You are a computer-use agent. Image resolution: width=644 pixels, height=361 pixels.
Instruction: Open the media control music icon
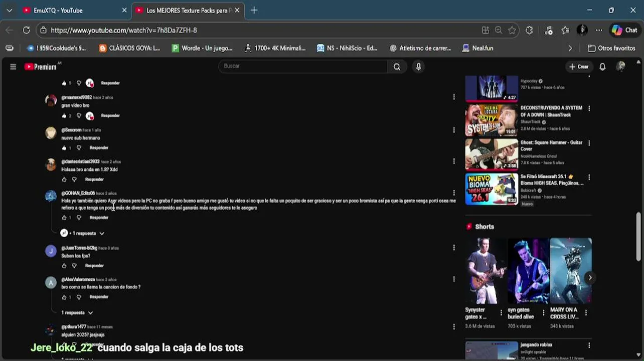point(548,30)
